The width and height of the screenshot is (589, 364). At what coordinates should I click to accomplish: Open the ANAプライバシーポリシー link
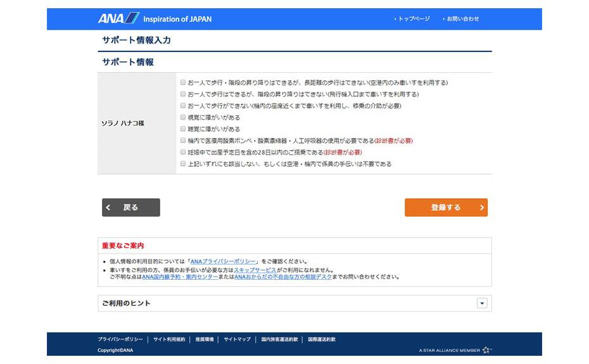[x=223, y=261]
